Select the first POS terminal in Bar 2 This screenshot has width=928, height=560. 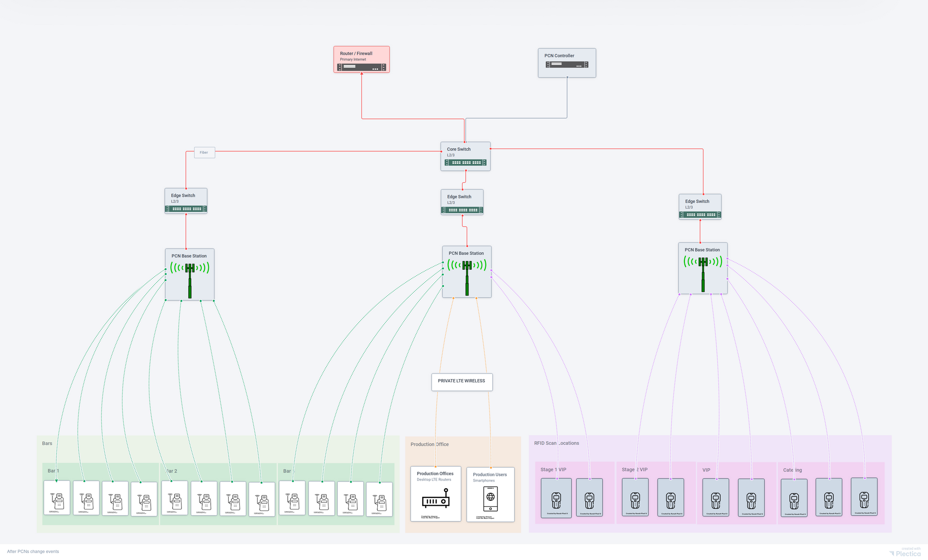click(x=175, y=498)
